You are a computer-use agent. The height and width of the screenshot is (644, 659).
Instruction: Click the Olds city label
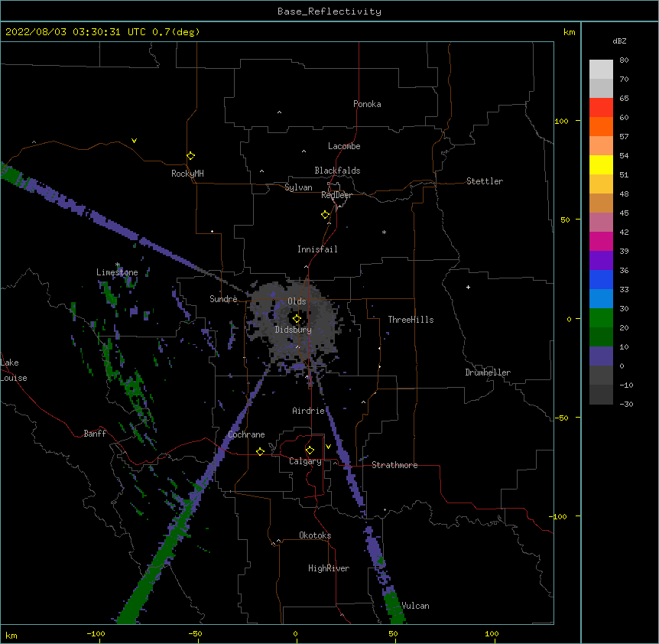pos(297,301)
